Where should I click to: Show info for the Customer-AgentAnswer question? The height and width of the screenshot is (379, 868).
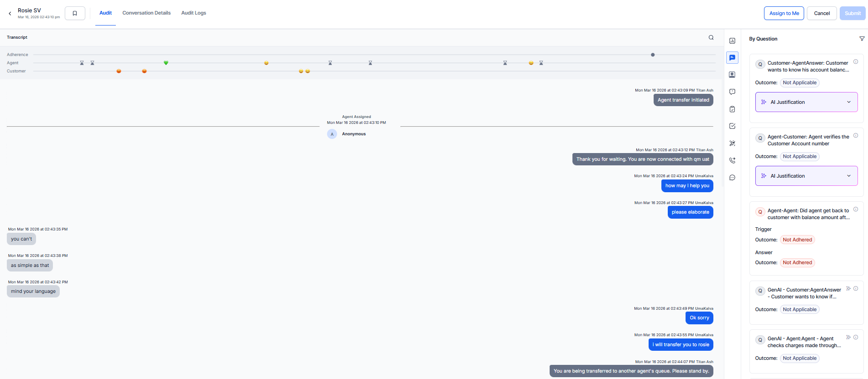pos(856,62)
